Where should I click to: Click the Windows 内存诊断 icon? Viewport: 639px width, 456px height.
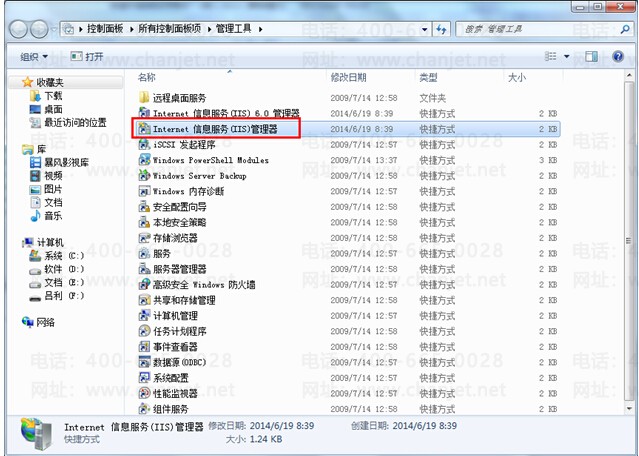[144, 191]
